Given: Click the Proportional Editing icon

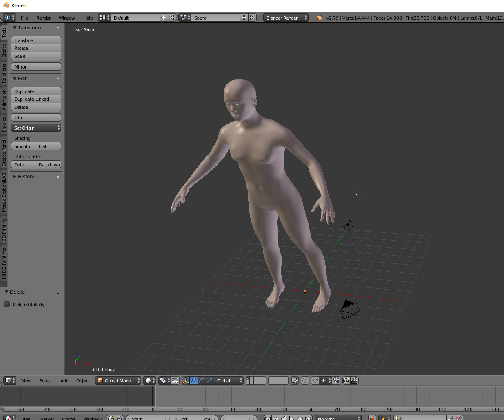Looking at the screenshot, I should coord(305,380).
